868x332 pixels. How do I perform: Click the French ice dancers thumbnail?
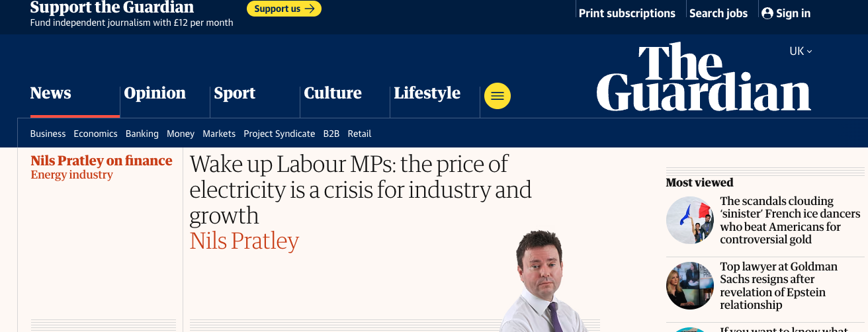point(690,220)
